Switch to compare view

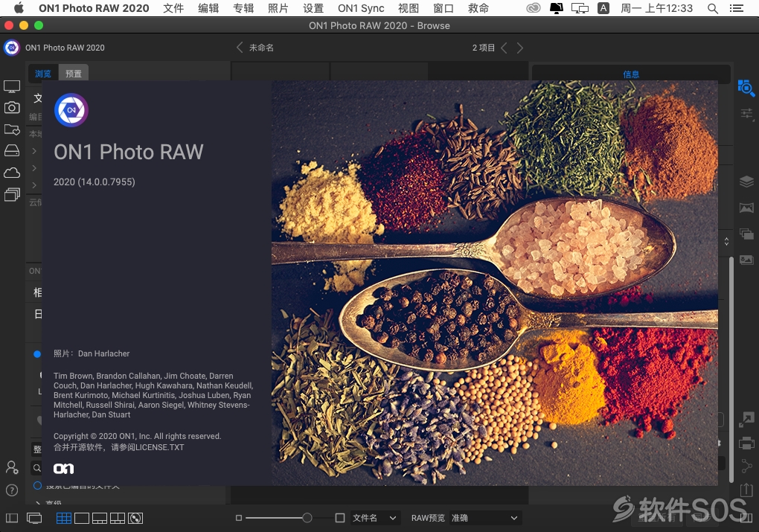[118, 518]
